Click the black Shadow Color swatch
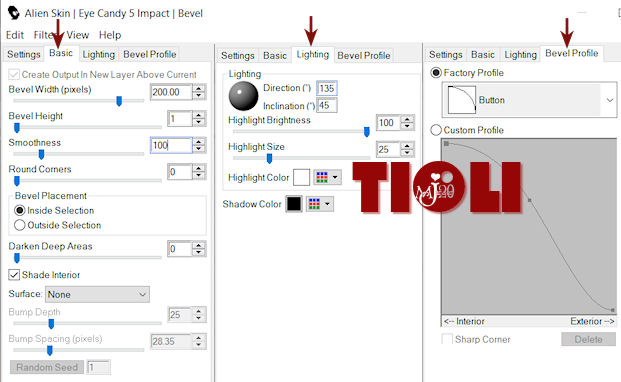621x382 pixels. 294,204
